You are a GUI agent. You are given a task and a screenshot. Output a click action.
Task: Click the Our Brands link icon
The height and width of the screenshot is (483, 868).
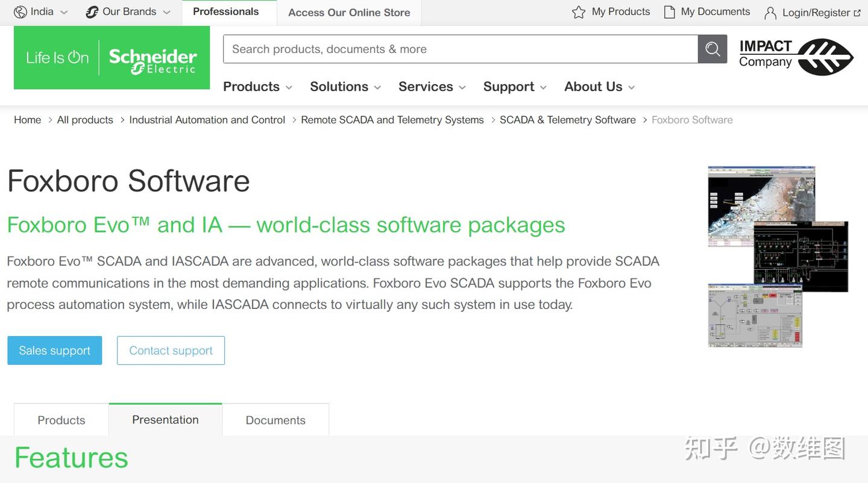(92, 12)
